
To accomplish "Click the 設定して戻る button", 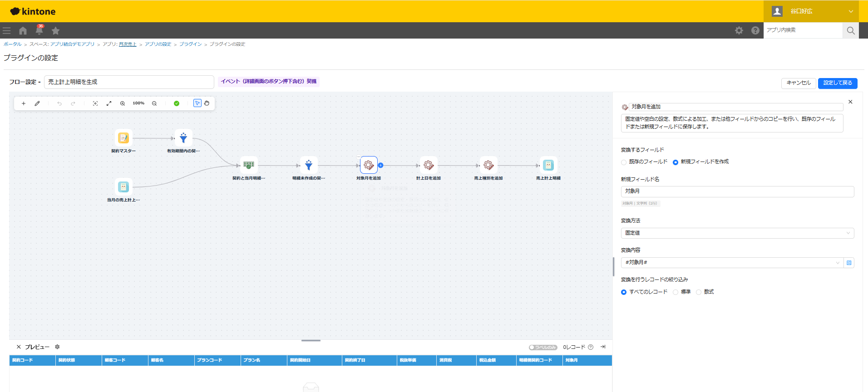I will point(838,83).
